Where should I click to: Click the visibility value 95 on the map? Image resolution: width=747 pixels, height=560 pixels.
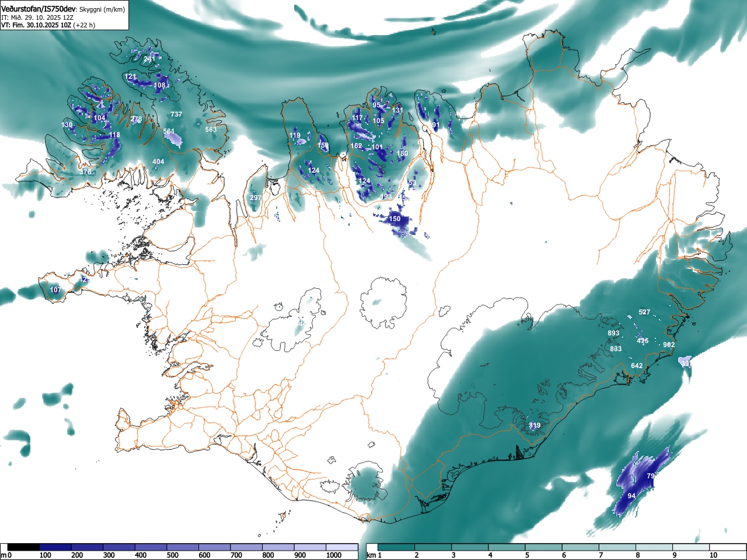tap(376, 106)
